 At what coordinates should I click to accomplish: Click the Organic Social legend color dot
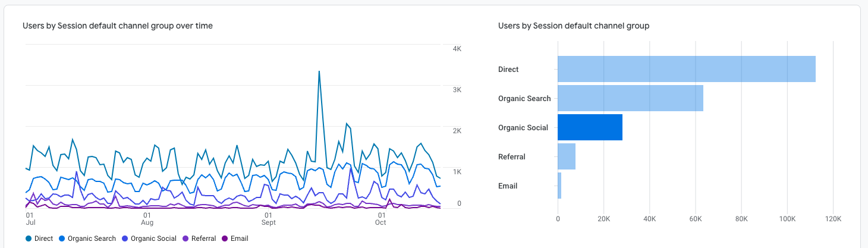coord(124,238)
